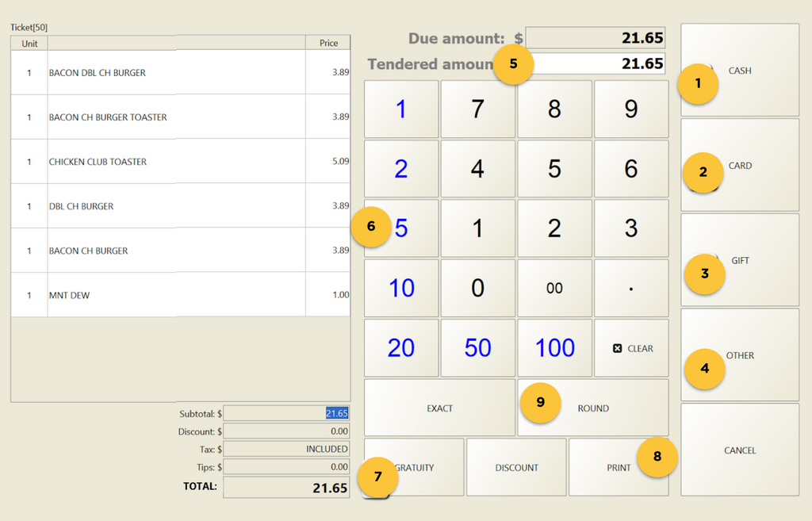
Task: Click the Tips amount field
Action: [x=286, y=466]
